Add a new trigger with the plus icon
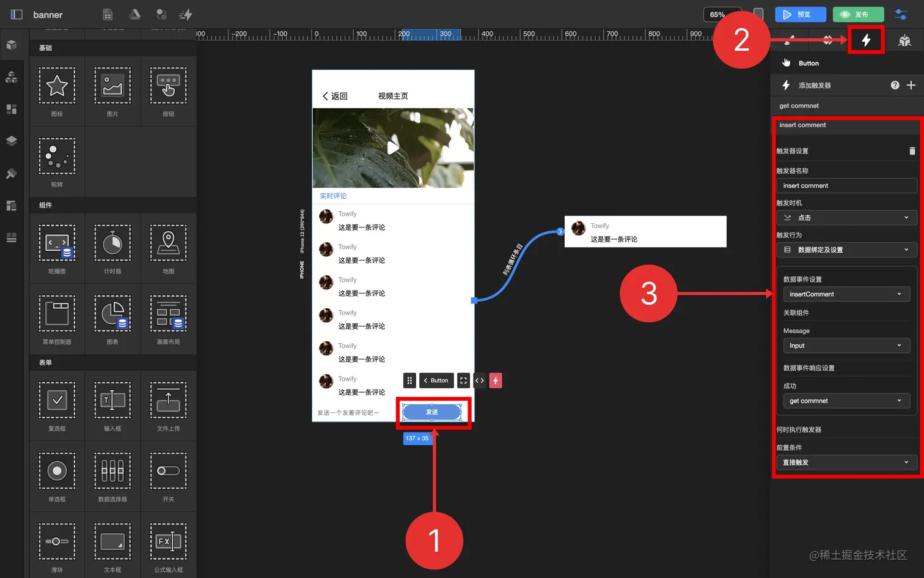The width and height of the screenshot is (924, 578). tap(911, 86)
